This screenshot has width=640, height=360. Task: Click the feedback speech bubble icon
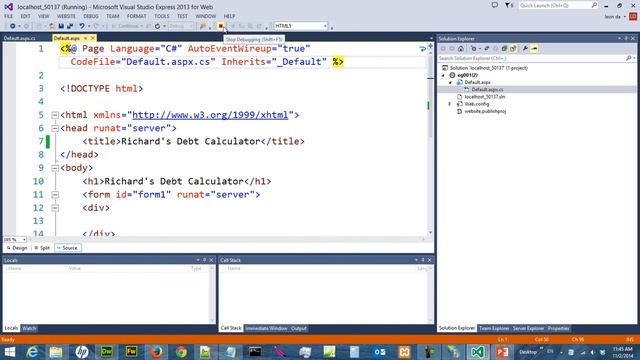click(x=494, y=5)
